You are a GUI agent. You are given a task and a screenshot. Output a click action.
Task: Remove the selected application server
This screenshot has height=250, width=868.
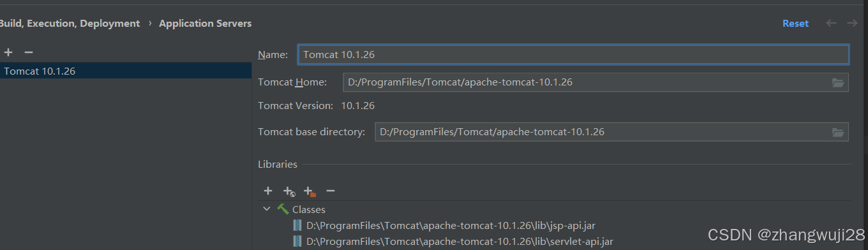[x=28, y=52]
